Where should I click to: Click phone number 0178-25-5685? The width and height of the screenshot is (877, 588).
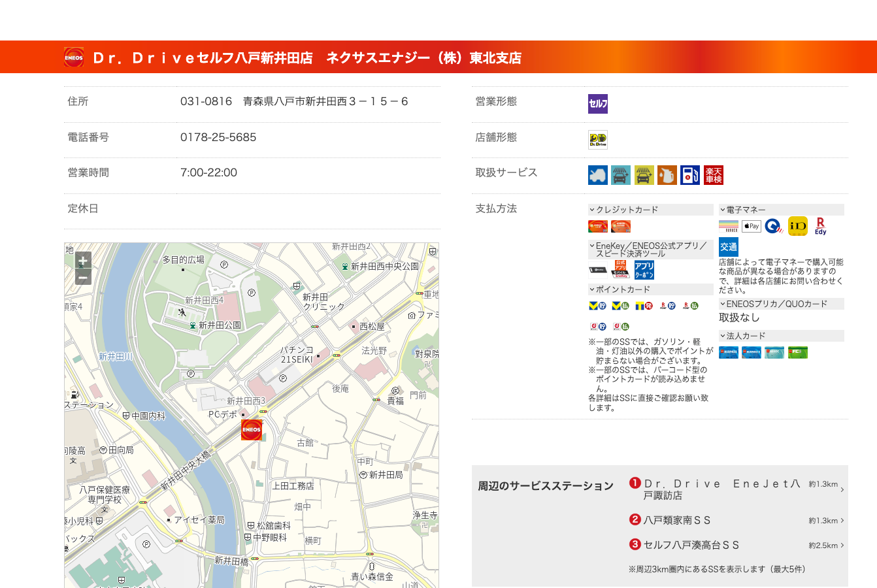[218, 137]
